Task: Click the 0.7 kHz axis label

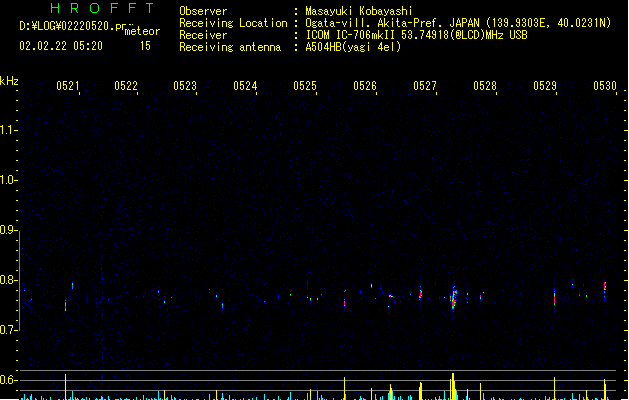Action: (9, 330)
